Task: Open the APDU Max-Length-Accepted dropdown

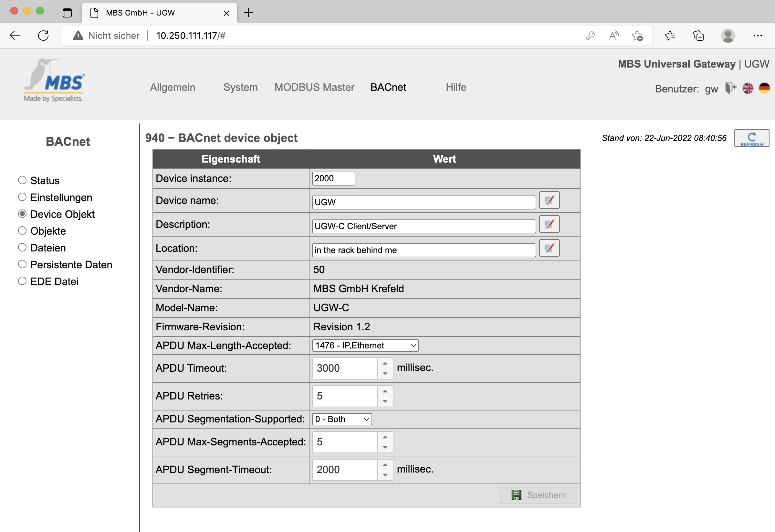Action: [x=365, y=346]
